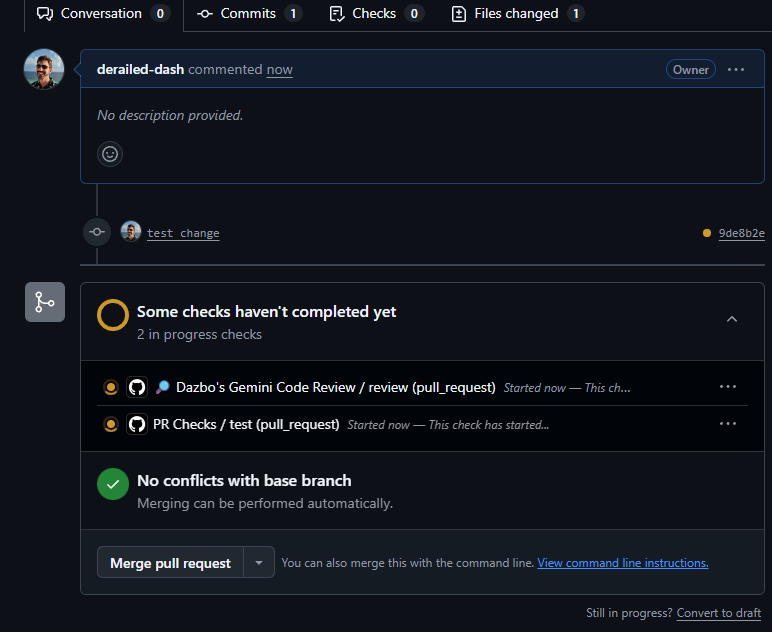Open options menu for Gemini Code Review check
Screen dimensions: 772x632
[x=728, y=387]
